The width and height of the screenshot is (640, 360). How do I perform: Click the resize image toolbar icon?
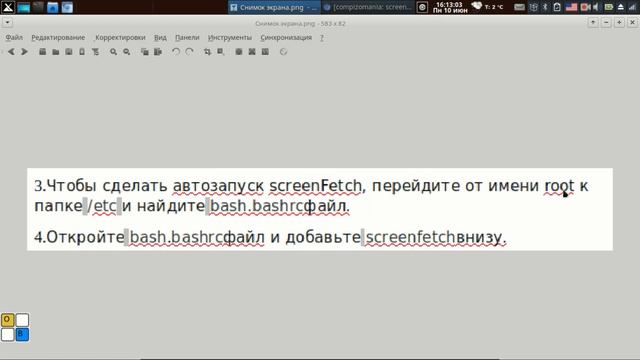pos(221,52)
